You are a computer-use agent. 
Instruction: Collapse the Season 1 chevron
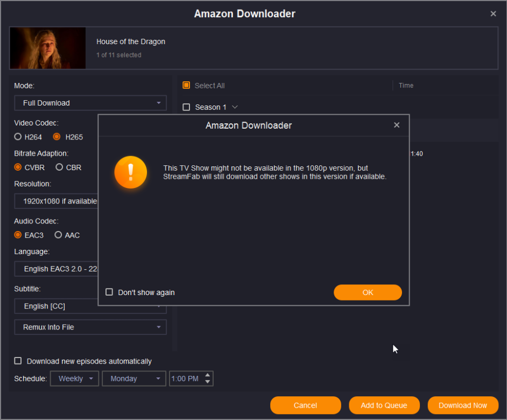coord(235,107)
